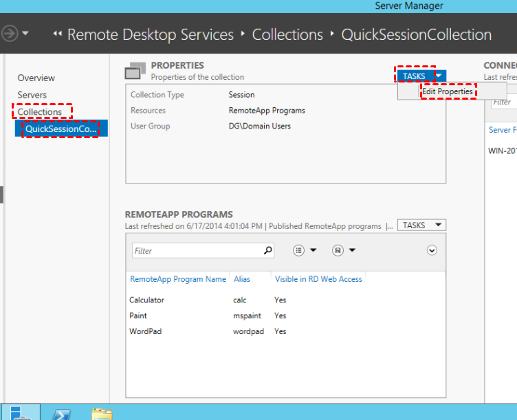This screenshot has width=517, height=420.
Task: Sort by RemoteApp Program Name column
Action: point(178,279)
